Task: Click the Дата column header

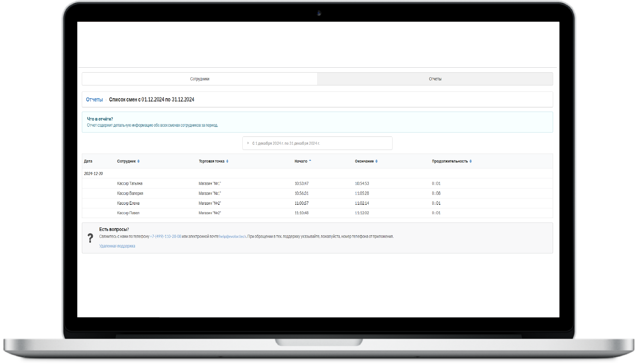Action: (x=88, y=161)
